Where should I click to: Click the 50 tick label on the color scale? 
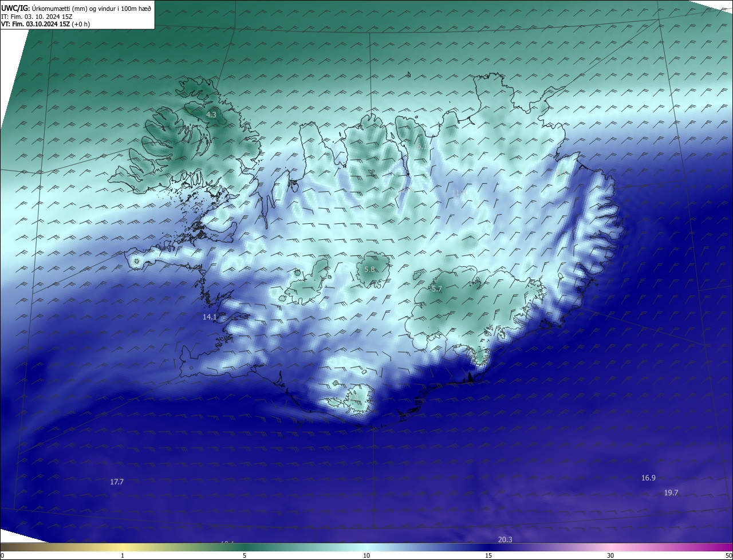tap(728, 555)
